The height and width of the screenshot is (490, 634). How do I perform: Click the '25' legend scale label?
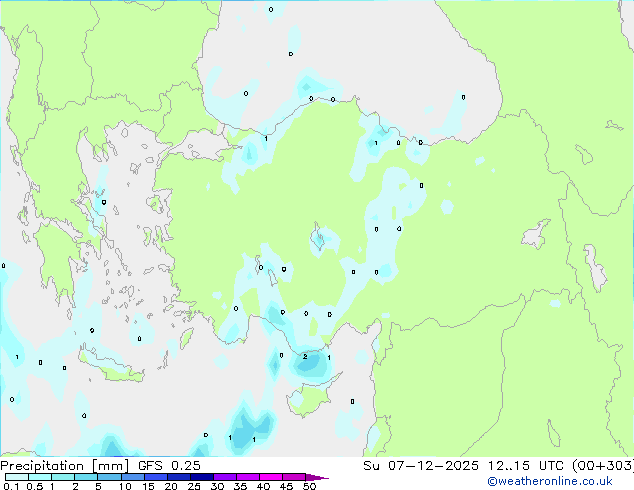click(x=194, y=486)
